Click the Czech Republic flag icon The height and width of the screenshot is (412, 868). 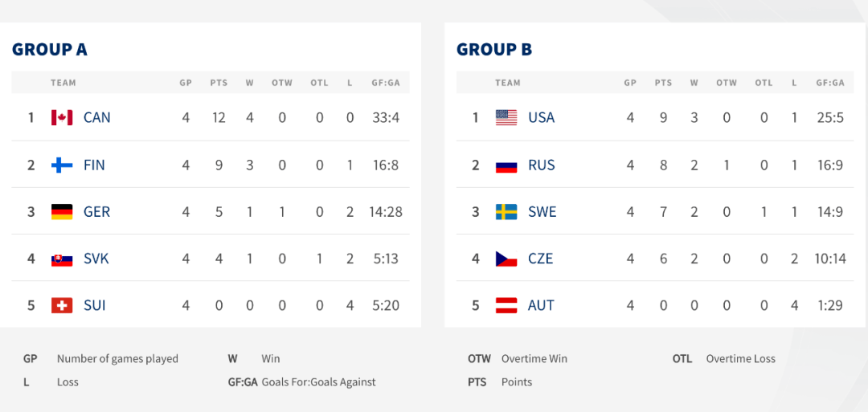(506, 259)
